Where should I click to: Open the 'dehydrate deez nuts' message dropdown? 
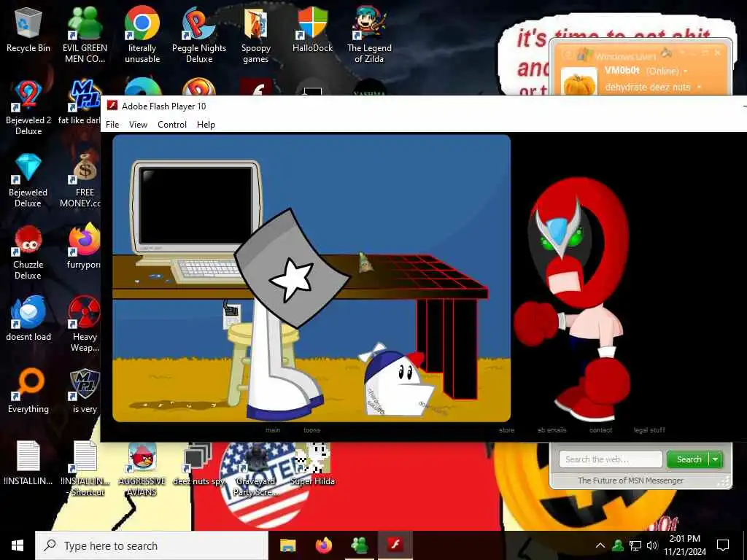click(699, 87)
